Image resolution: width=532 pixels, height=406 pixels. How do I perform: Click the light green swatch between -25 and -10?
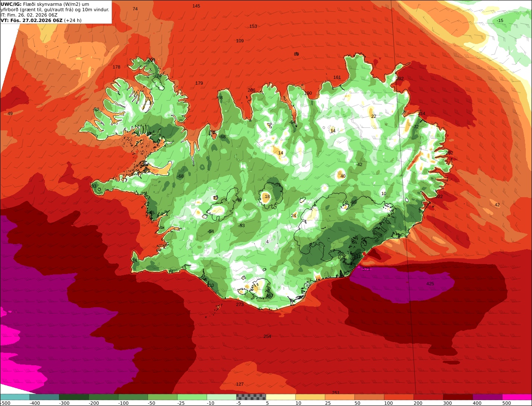[192, 397]
